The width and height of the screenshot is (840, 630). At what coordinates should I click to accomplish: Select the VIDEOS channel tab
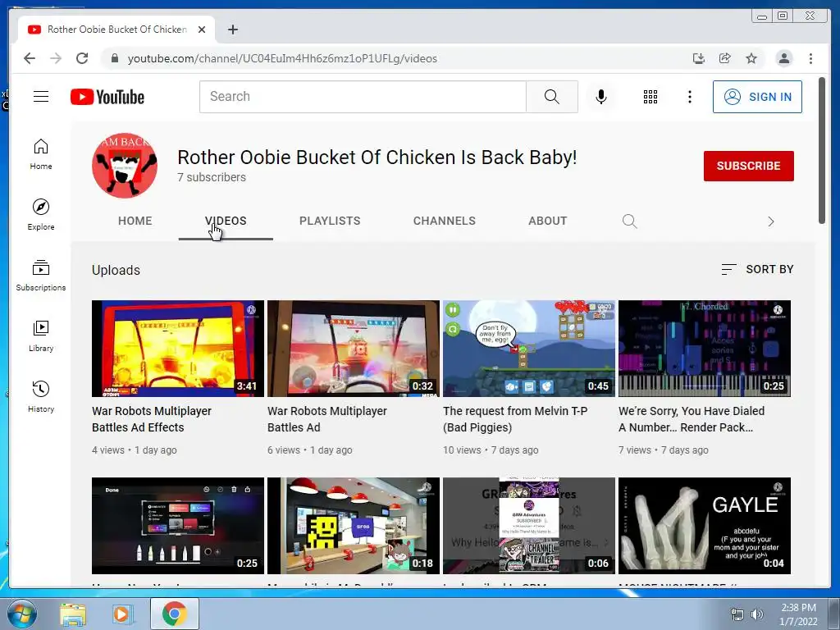226,221
